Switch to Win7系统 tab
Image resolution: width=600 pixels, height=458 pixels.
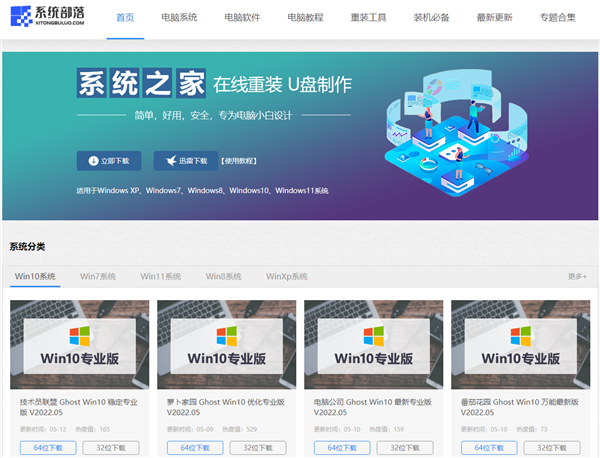coord(98,276)
